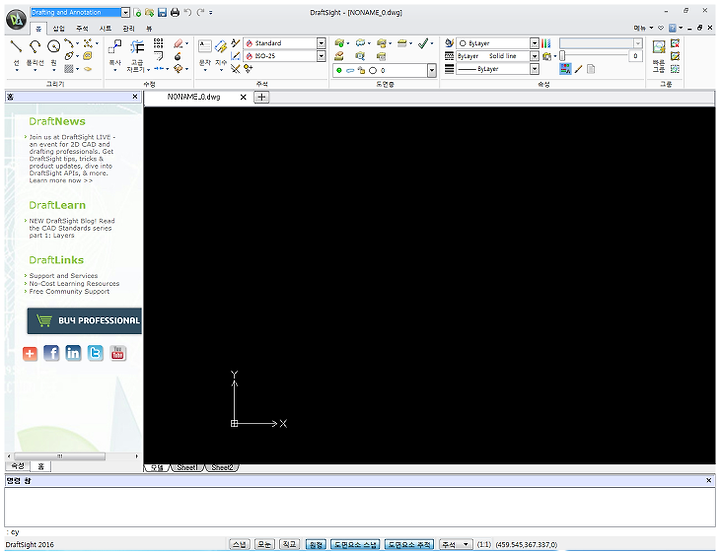Click the command window text area

360,507
